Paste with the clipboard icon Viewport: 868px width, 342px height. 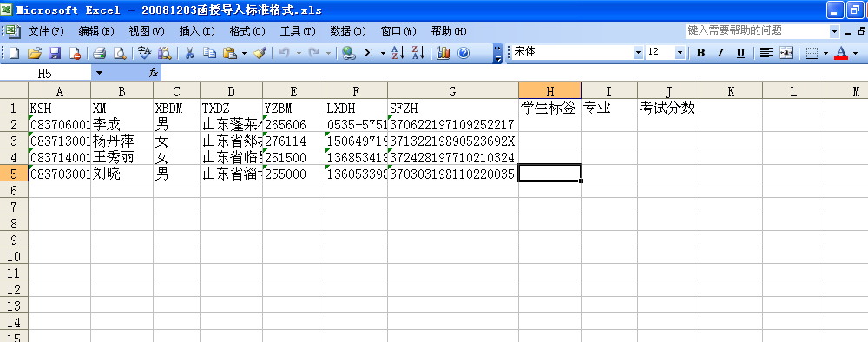(230, 53)
